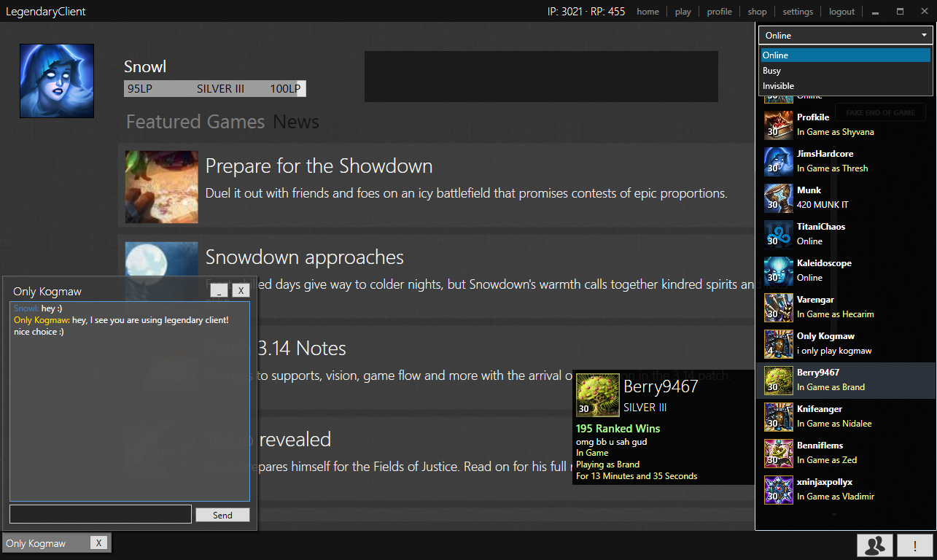The height and width of the screenshot is (560, 937).
Task: Click 'Only Kogmaw' chat window title
Action: (x=47, y=292)
